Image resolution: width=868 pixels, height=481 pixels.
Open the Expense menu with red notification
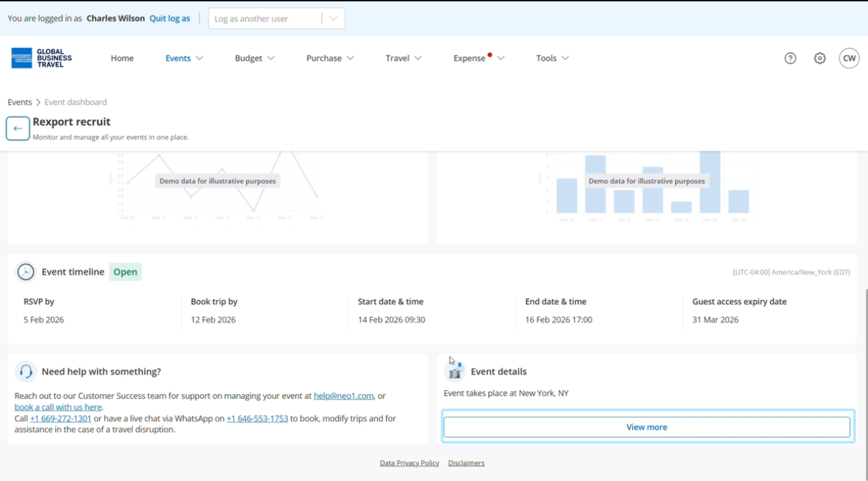[x=478, y=58]
